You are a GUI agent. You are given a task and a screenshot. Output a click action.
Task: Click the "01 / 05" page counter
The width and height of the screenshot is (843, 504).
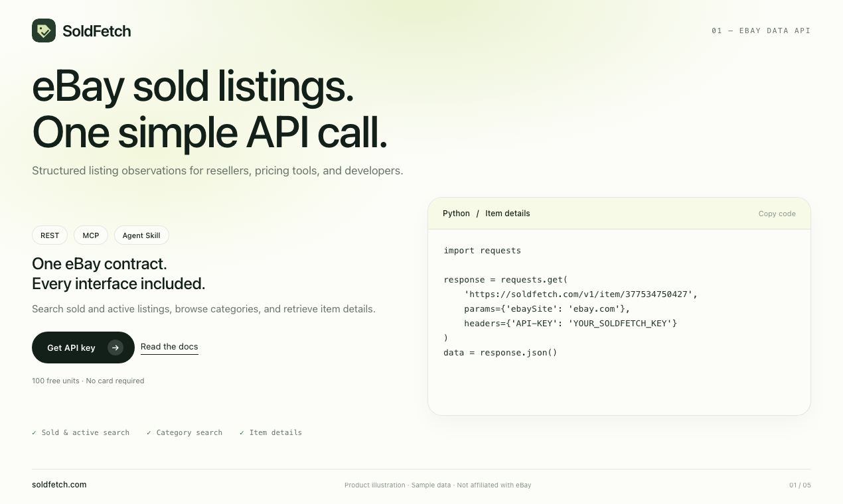[800, 485]
